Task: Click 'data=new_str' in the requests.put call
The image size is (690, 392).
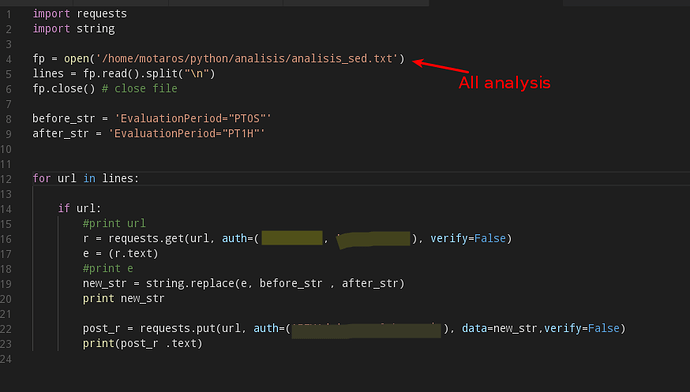Action: pyautogui.click(x=499, y=328)
